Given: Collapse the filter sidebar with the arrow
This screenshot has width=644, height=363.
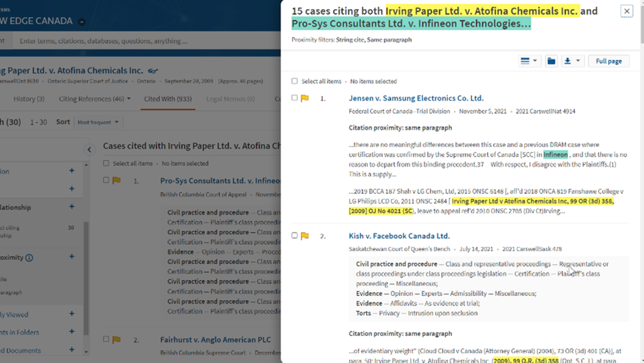Looking at the screenshot, I should point(89,149).
